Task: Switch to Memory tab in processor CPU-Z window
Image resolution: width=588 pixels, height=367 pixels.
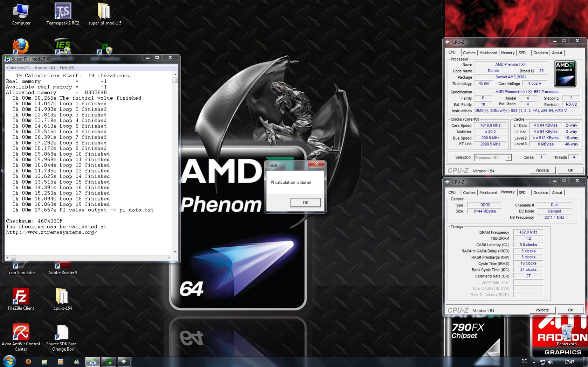Action: click(508, 53)
